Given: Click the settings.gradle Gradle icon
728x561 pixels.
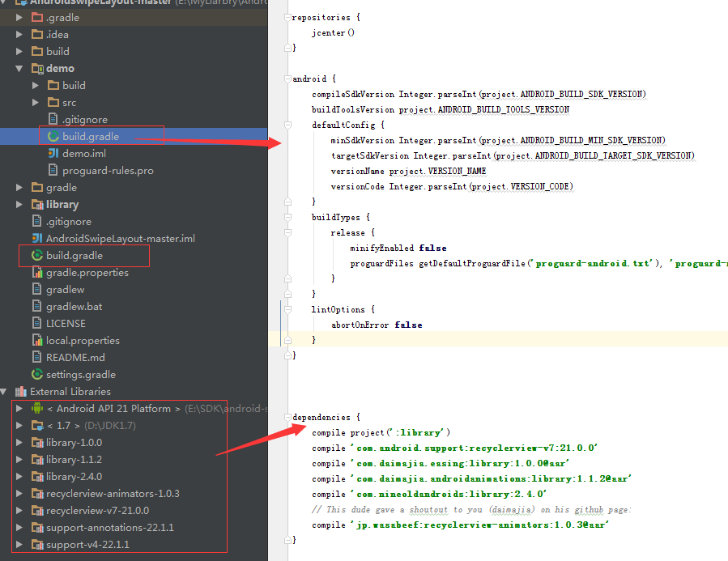Looking at the screenshot, I should (37, 375).
